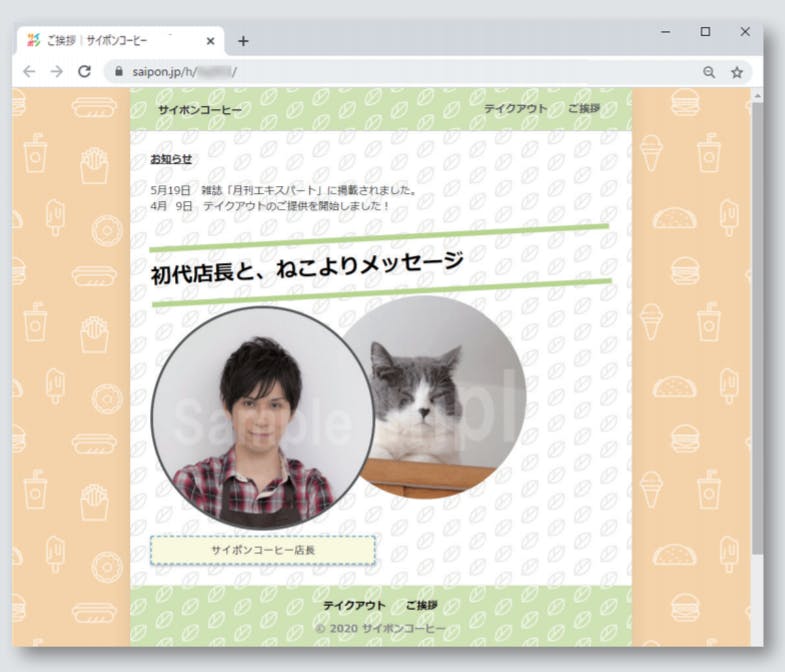Click the サイボンコーヒー店長 caption box
This screenshot has height=672, width=785.
coord(263,550)
